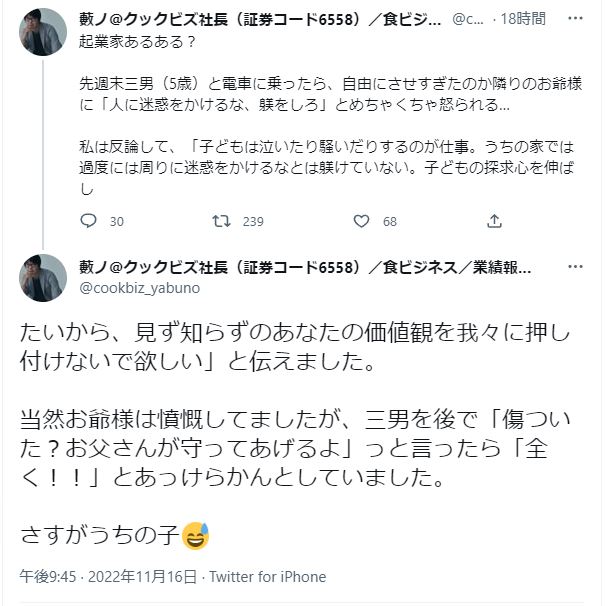The height and width of the screenshot is (606, 605).
Task: Open the Twitter for iPhone source link
Action: [x=268, y=577]
